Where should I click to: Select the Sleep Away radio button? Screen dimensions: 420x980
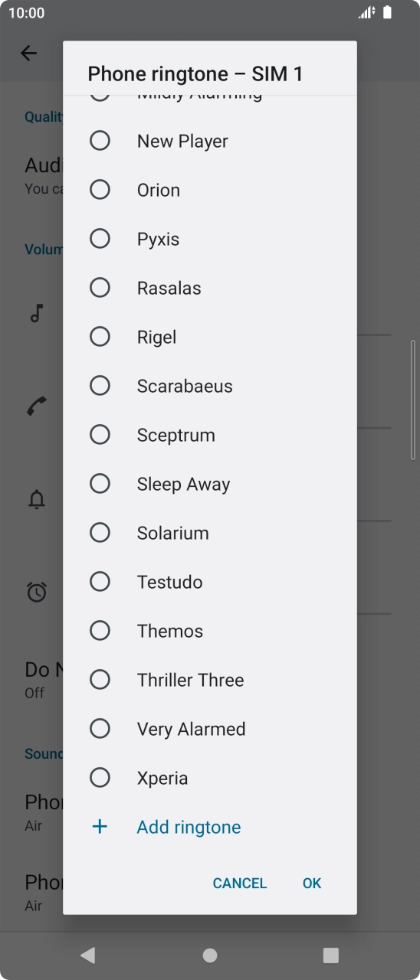point(100,484)
